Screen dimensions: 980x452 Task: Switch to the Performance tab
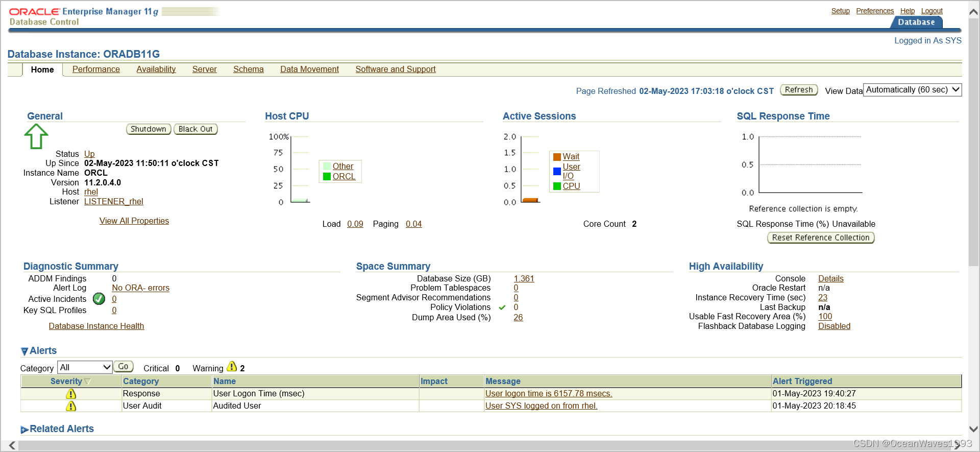click(x=96, y=69)
